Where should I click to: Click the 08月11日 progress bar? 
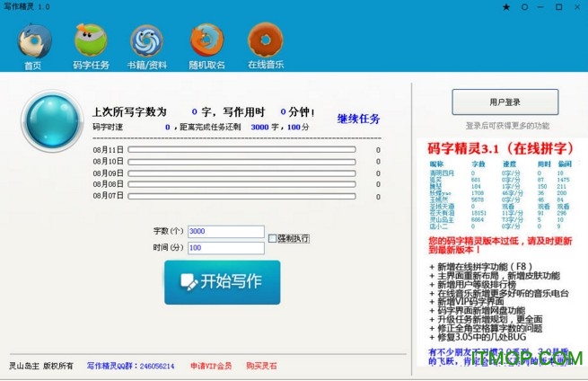pyautogui.click(x=242, y=149)
